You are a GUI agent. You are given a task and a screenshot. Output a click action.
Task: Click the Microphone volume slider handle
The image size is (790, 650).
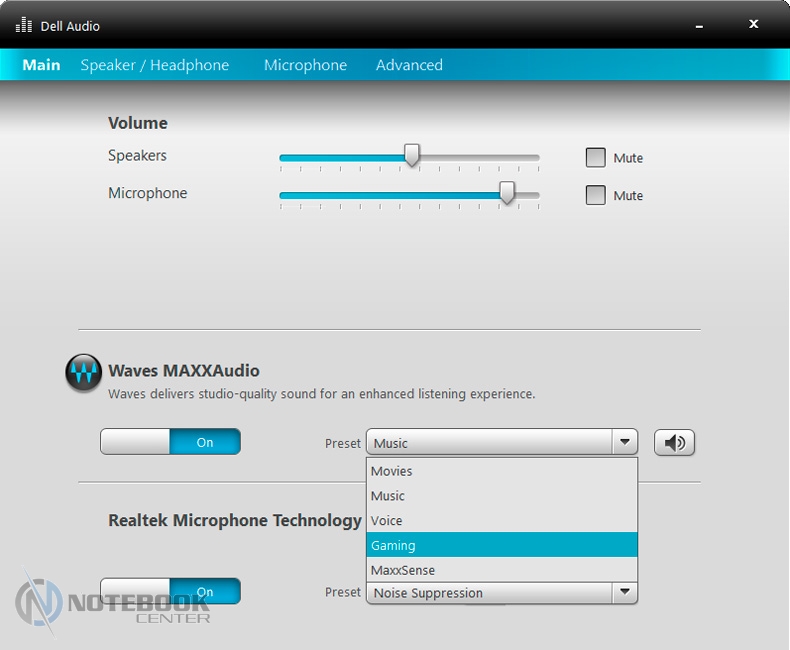[507, 194]
